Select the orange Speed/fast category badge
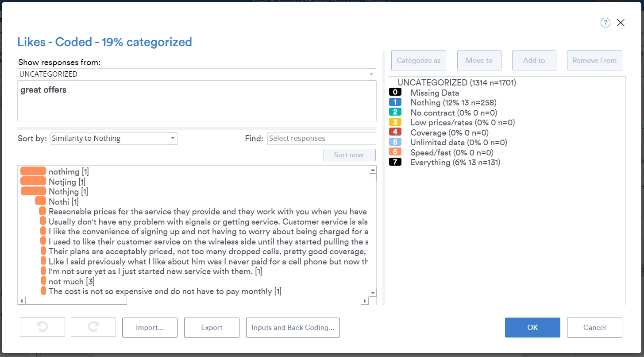This screenshot has width=644, height=357. click(x=395, y=152)
